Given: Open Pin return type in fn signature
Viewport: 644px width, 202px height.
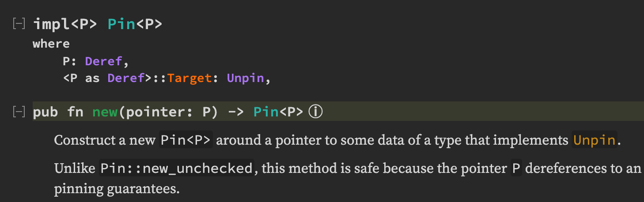Looking at the screenshot, I should click(x=265, y=112).
